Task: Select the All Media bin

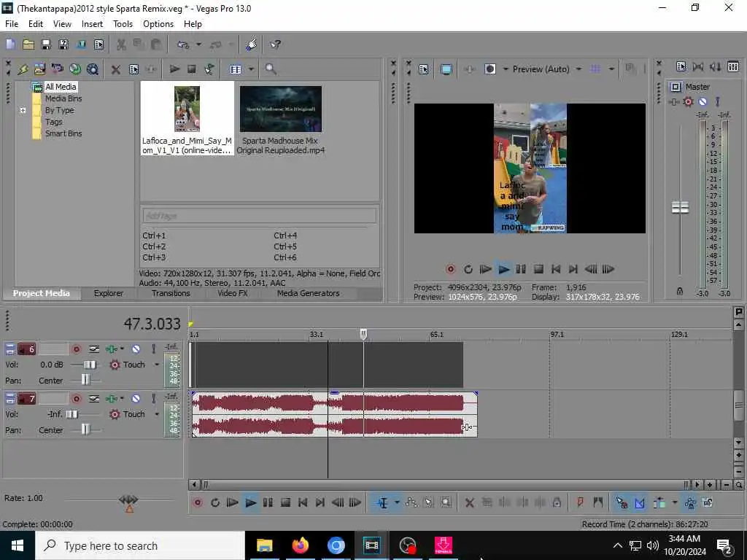Action: click(x=61, y=87)
